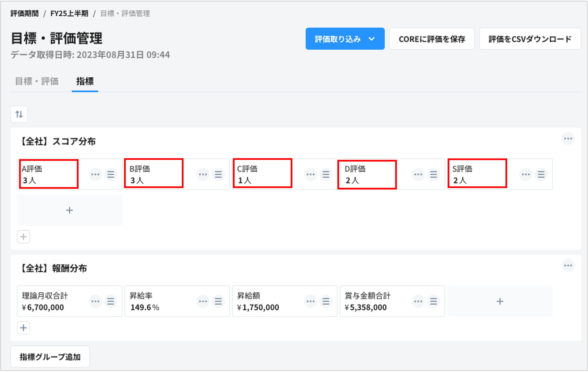Click 評価をCSVダウンロード button
This screenshot has width=588, height=372.
[530, 39]
